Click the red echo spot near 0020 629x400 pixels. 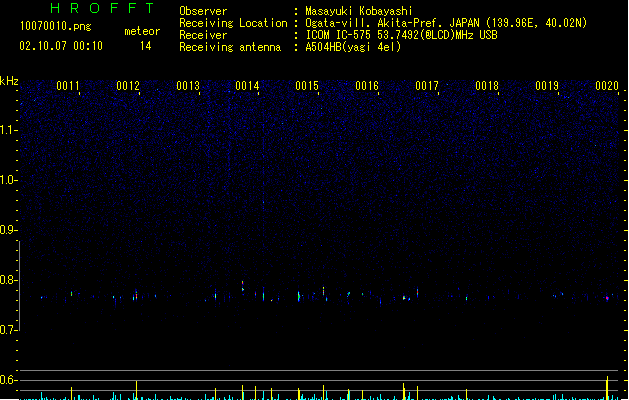pyautogui.click(x=607, y=298)
